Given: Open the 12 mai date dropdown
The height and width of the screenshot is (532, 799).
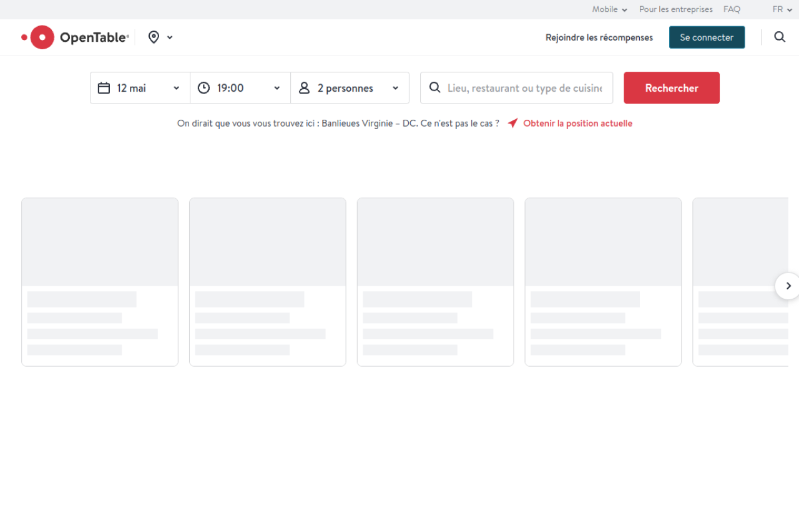Looking at the screenshot, I should (140, 88).
